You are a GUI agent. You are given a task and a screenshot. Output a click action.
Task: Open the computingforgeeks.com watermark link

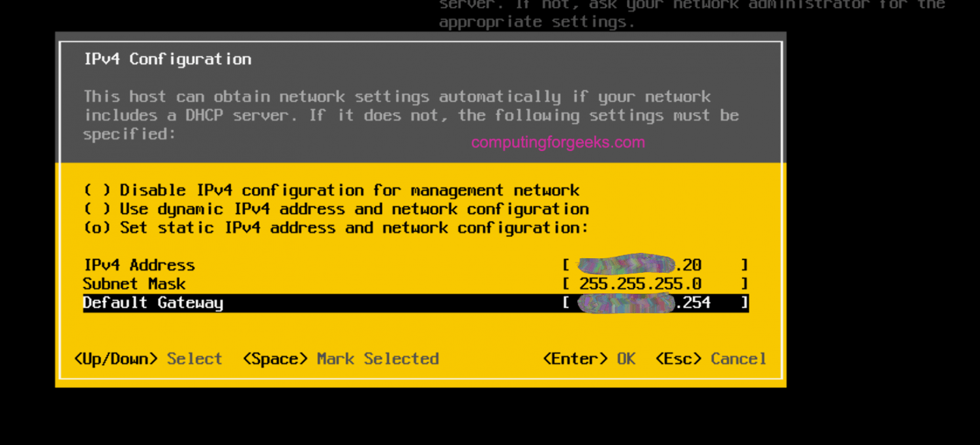pyautogui.click(x=558, y=142)
